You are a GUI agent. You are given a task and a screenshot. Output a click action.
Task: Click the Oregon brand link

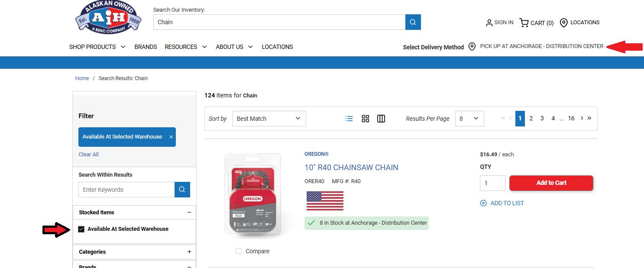[317, 154]
